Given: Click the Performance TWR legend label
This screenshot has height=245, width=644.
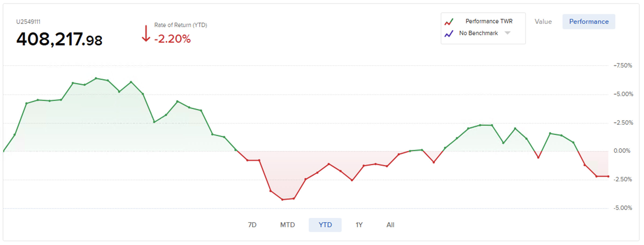Looking at the screenshot, I should click(489, 21).
